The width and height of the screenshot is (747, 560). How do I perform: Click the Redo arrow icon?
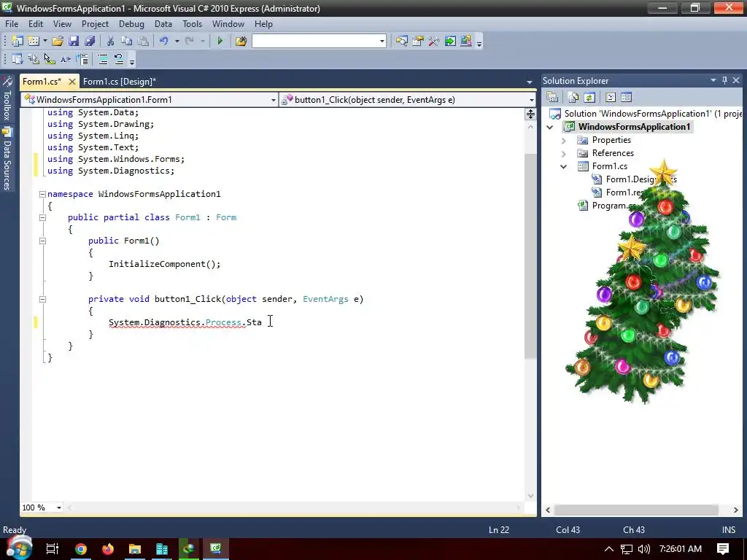[x=190, y=41]
